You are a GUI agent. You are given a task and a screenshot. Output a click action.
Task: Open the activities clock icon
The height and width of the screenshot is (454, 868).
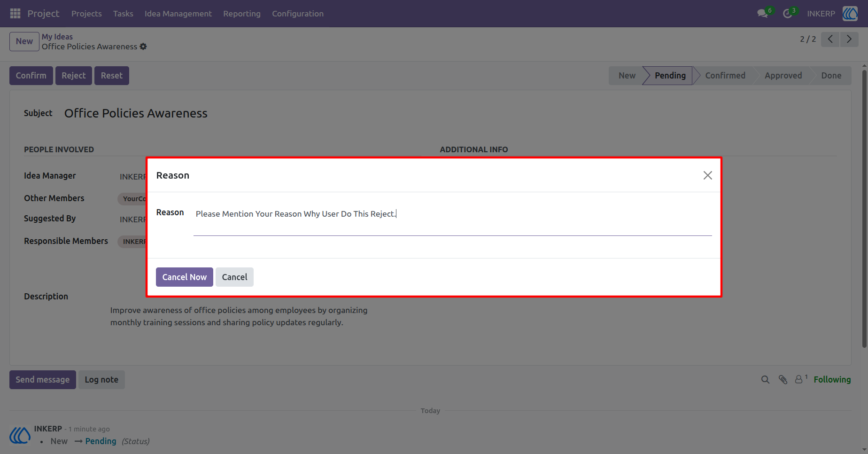tap(788, 14)
